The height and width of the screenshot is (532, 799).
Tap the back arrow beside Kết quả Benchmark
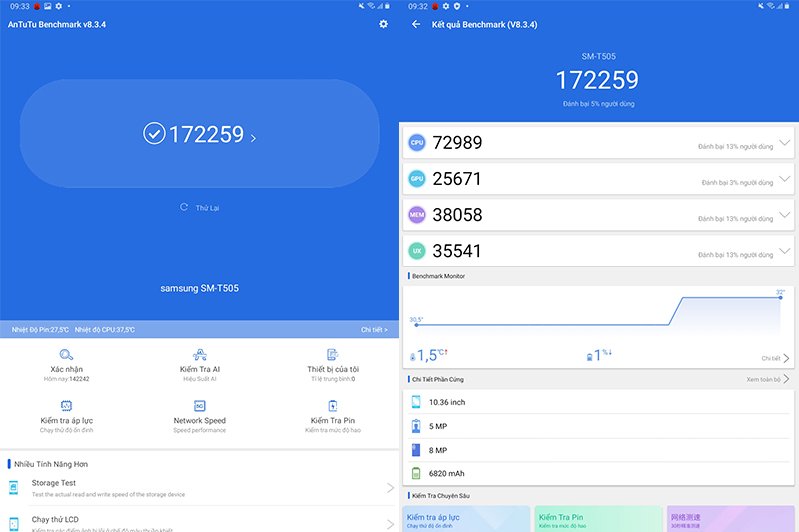point(416,24)
